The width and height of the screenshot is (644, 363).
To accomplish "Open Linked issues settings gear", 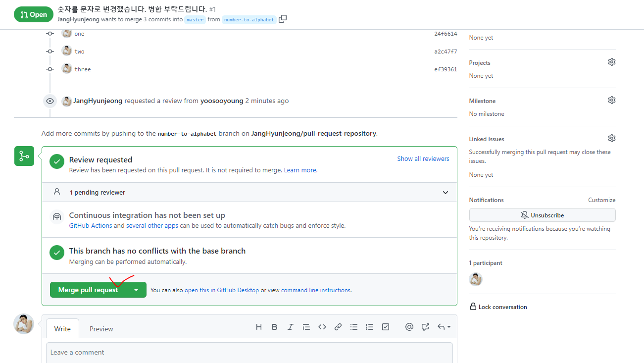I will pyautogui.click(x=612, y=138).
